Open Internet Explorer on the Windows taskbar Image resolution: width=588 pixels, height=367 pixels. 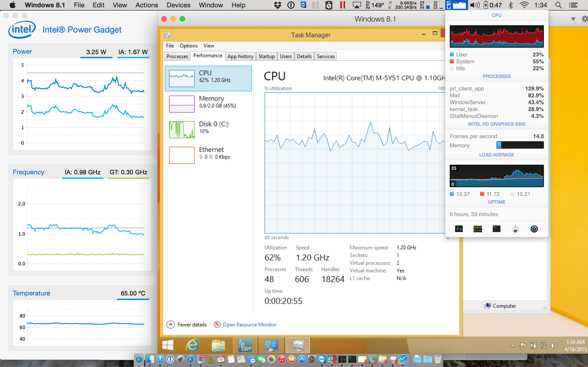192,345
